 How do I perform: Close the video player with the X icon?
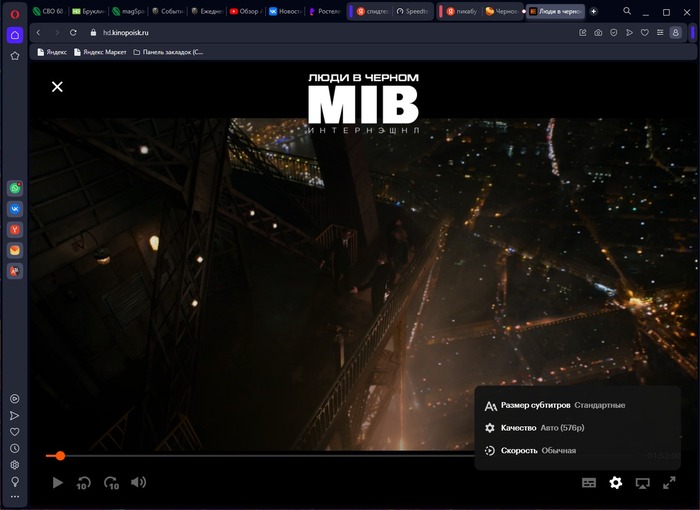click(57, 87)
